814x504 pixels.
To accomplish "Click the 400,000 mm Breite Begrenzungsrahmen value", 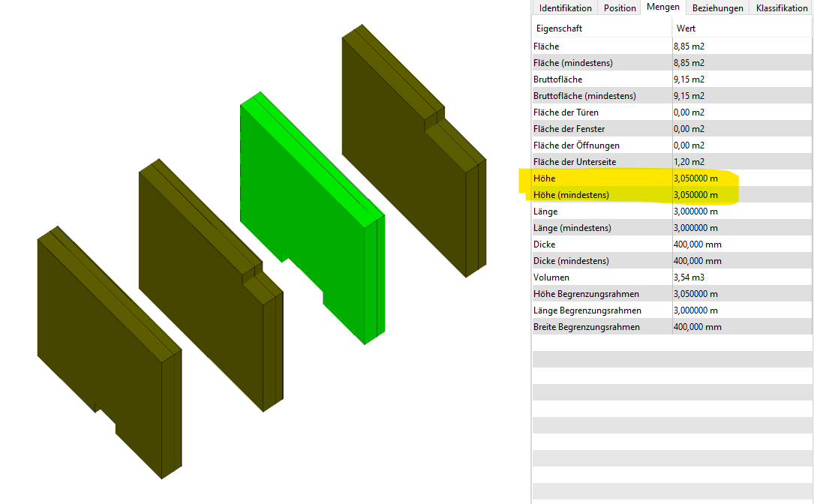I will tap(697, 327).
